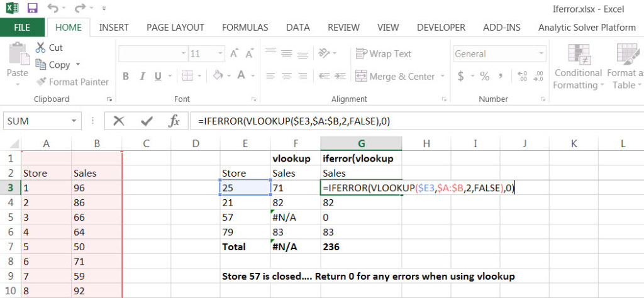Click the Save icon in quick access toolbar
The height and width of the screenshot is (298, 644).
click(x=32, y=9)
